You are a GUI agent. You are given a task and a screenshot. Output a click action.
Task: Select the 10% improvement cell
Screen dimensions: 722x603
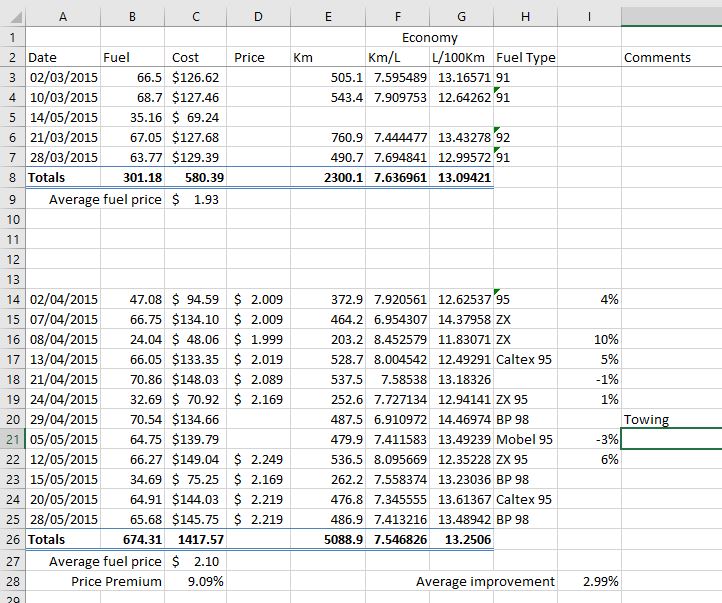(x=589, y=339)
